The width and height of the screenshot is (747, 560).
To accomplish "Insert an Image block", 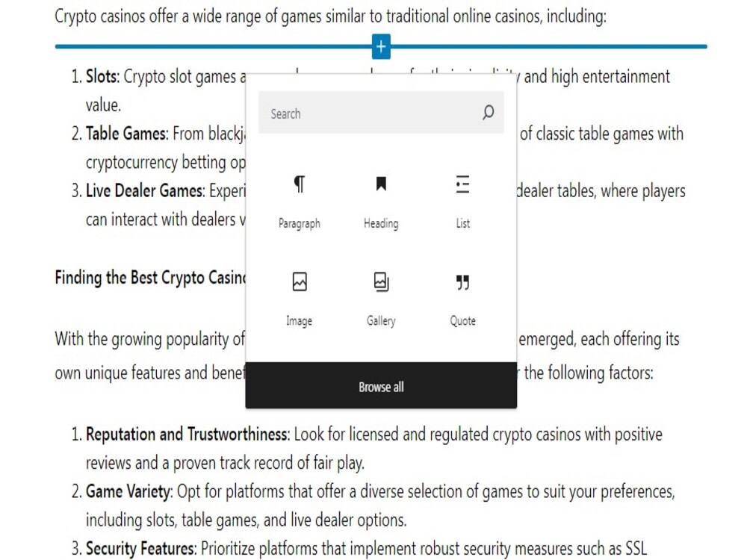I will pyautogui.click(x=300, y=299).
